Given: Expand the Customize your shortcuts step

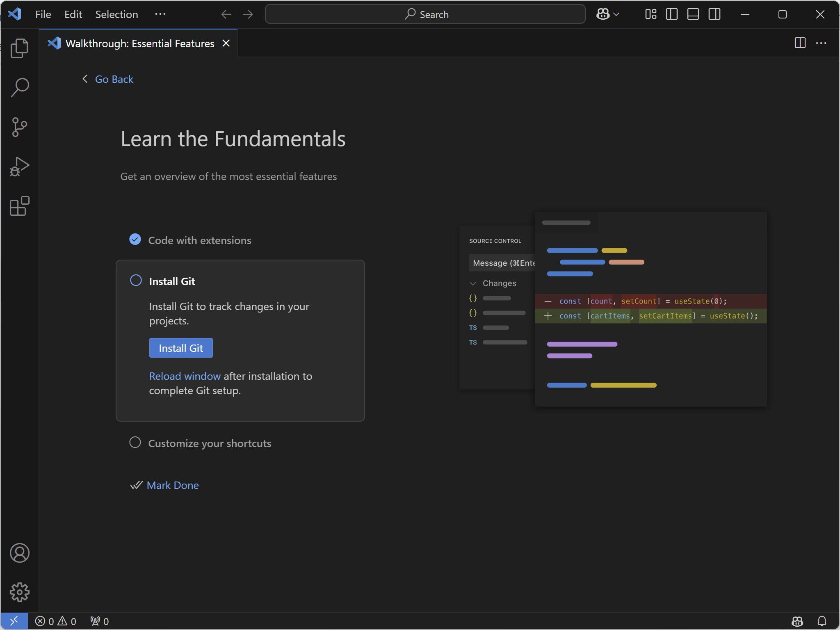Looking at the screenshot, I should (x=209, y=443).
